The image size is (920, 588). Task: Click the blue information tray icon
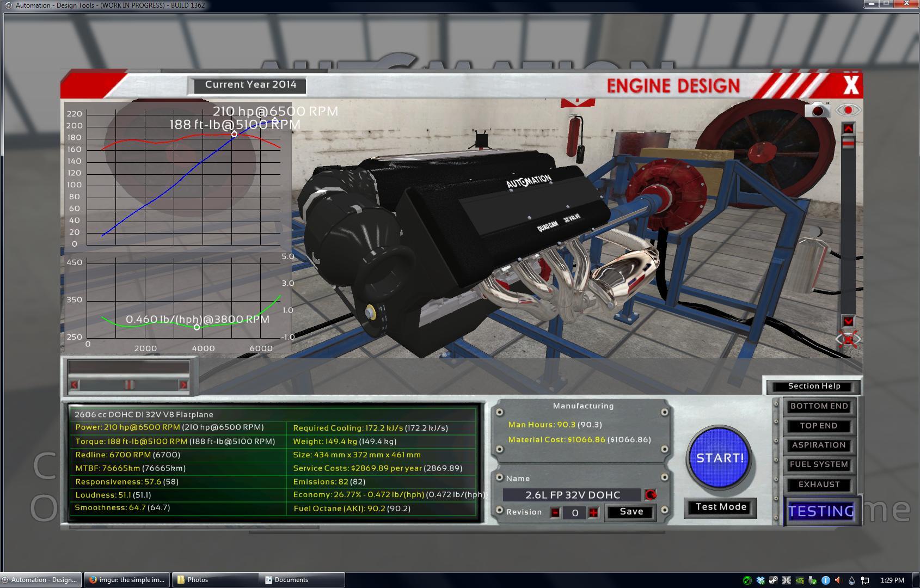click(x=825, y=580)
